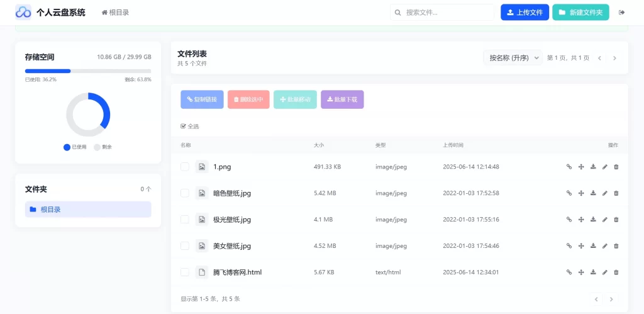Focus the 搜索文件 search box

[442, 13]
